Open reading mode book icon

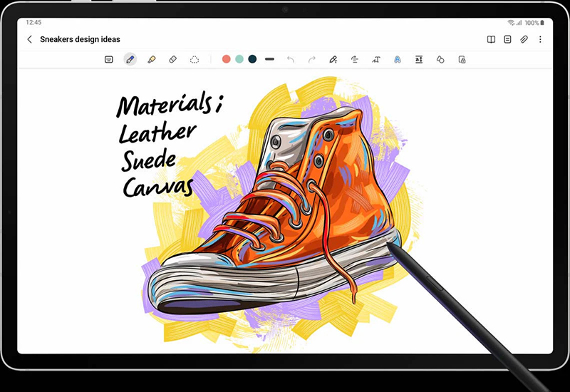[491, 39]
